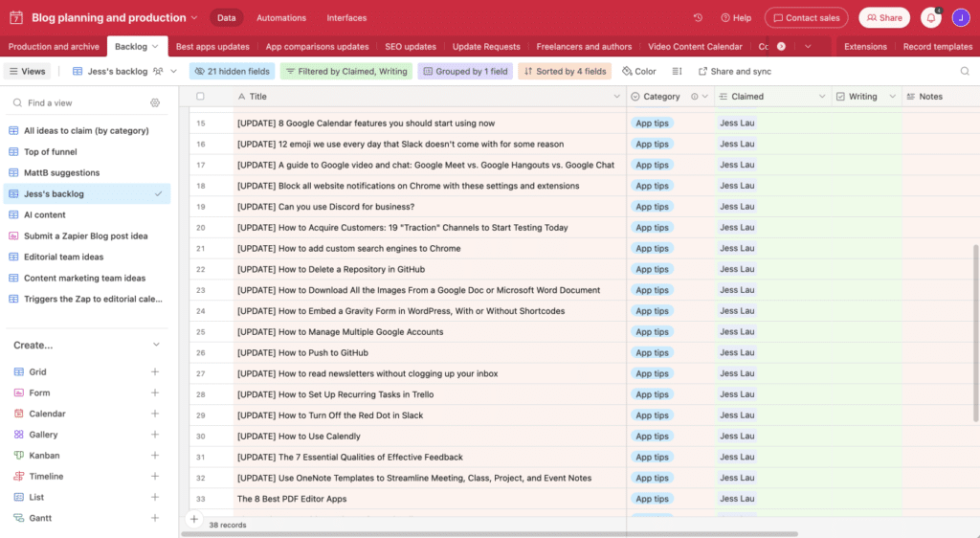Open the view settings gear in the sidebar
980x538 pixels.
[155, 102]
